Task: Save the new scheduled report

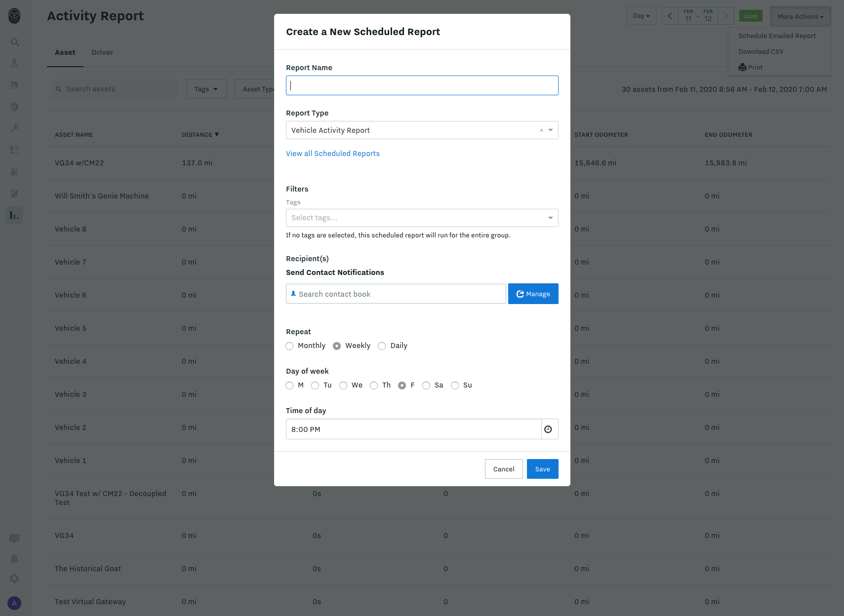Action: click(x=542, y=468)
